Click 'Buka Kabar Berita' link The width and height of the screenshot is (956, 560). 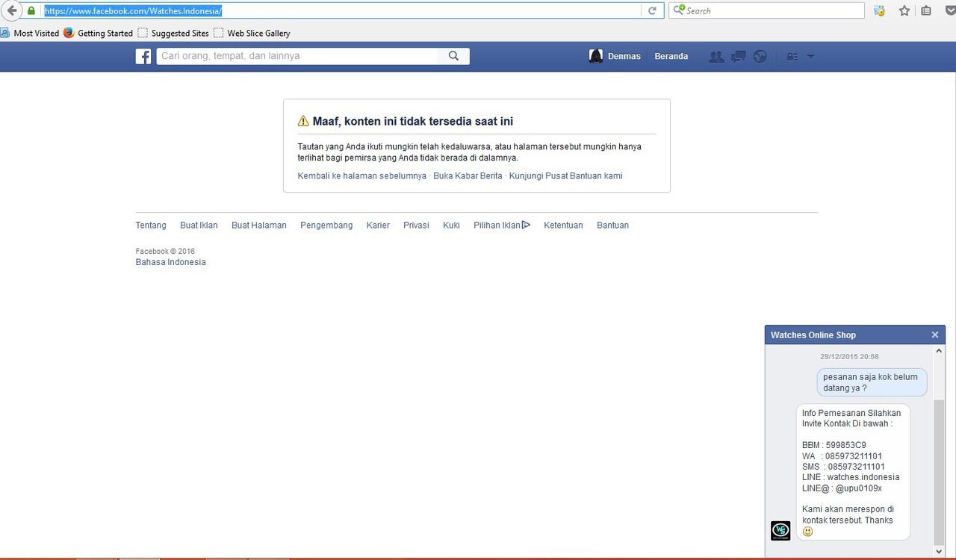coord(468,175)
